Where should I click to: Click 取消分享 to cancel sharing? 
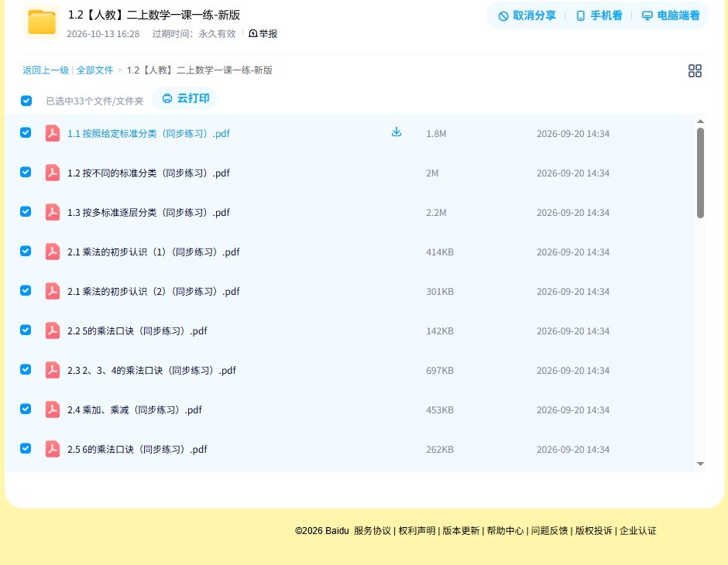527,15
